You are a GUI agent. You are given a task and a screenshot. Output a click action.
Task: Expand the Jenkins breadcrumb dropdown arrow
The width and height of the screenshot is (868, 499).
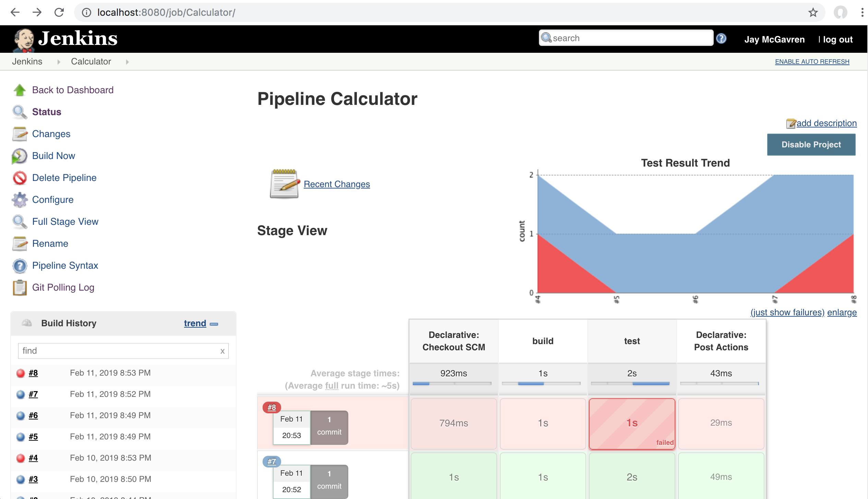coord(59,62)
